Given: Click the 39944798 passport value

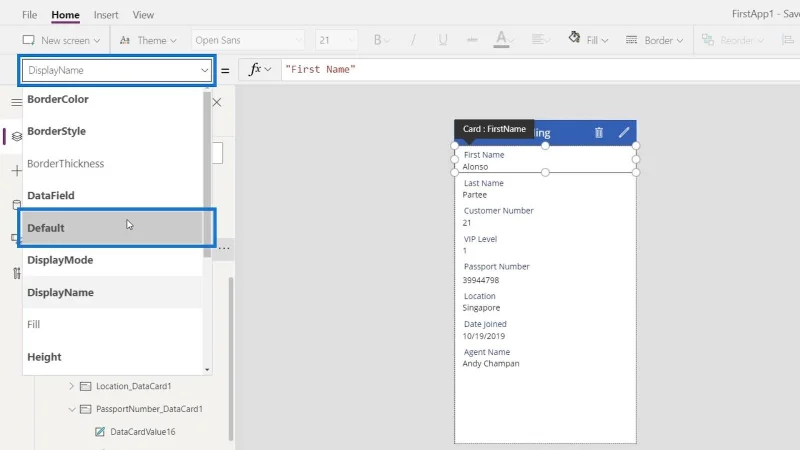Looking at the screenshot, I should [x=481, y=280].
